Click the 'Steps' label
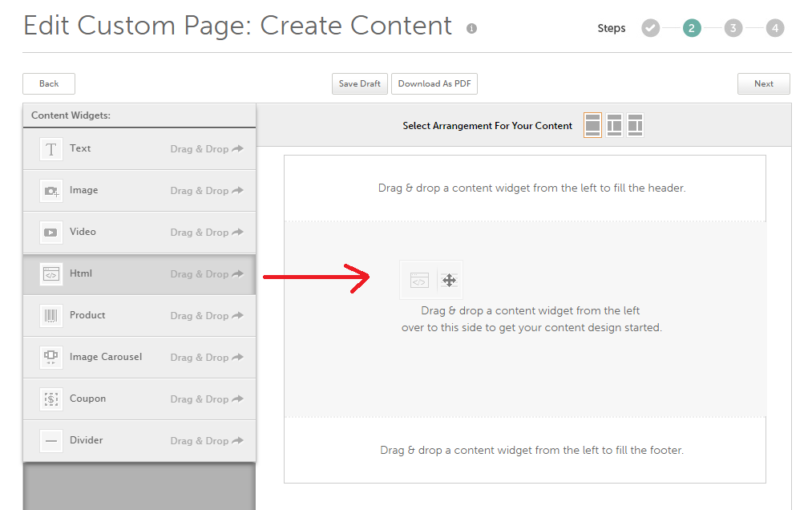The width and height of the screenshot is (812, 510). (x=612, y=28)
